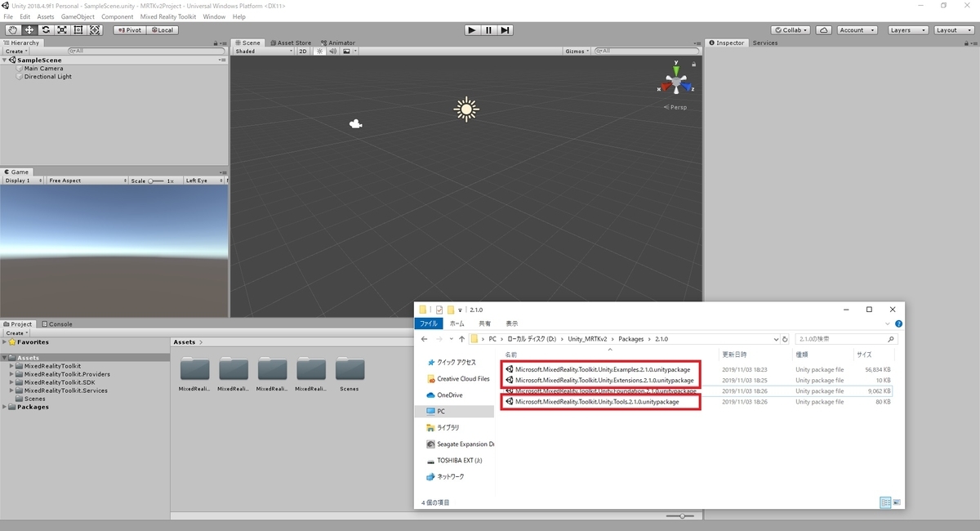Open the Gizmos dropdown
Image resolution: width=980 pixels, height=531 pixels.
[x=577, y=51]
